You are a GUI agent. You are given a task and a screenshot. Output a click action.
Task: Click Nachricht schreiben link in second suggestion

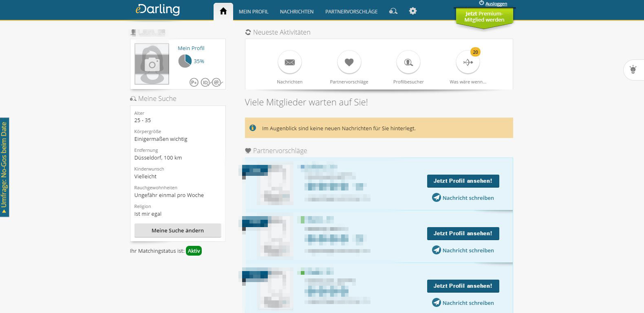point(468,250)
